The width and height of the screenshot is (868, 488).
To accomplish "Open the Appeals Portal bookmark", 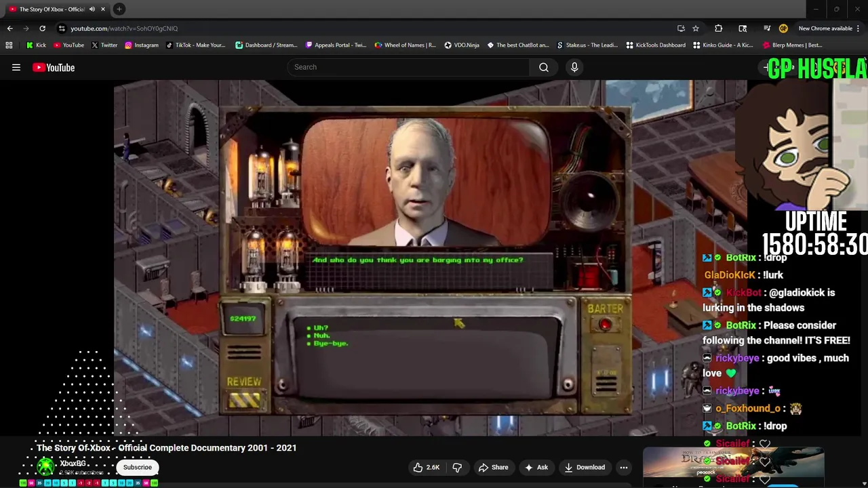I will coord(336,45).
